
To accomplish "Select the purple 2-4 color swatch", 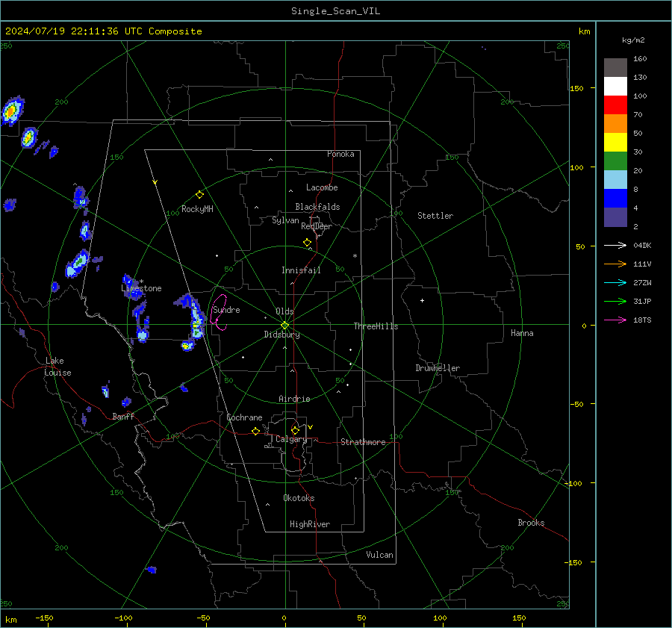I will (615, 217).
